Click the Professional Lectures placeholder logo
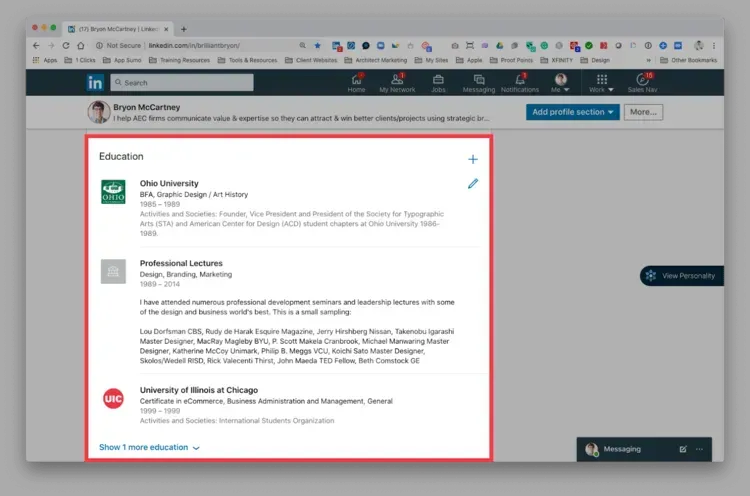This screenshot has height=496, width=750. click(113, 272)
